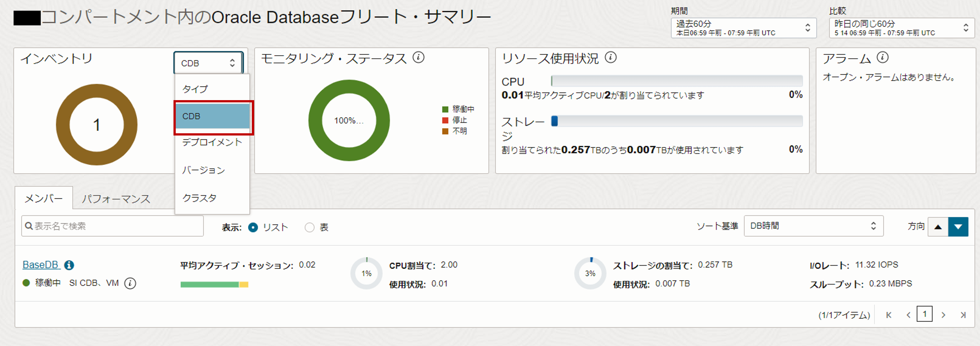Open the info icon beside アラーム
The height and width of the screenshot is (346, 980).
coord(883,57)
